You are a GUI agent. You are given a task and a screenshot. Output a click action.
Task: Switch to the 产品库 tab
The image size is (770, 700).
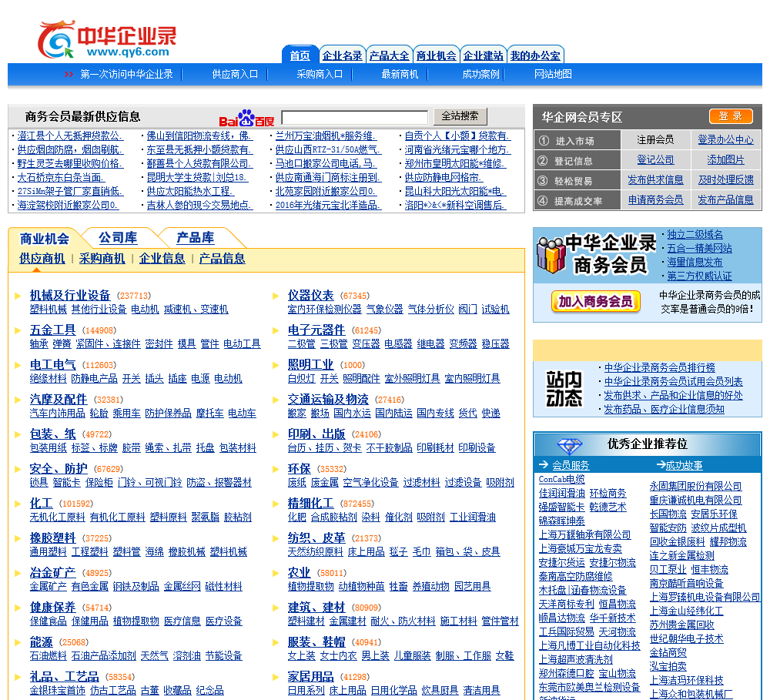(x=196, y=238)
